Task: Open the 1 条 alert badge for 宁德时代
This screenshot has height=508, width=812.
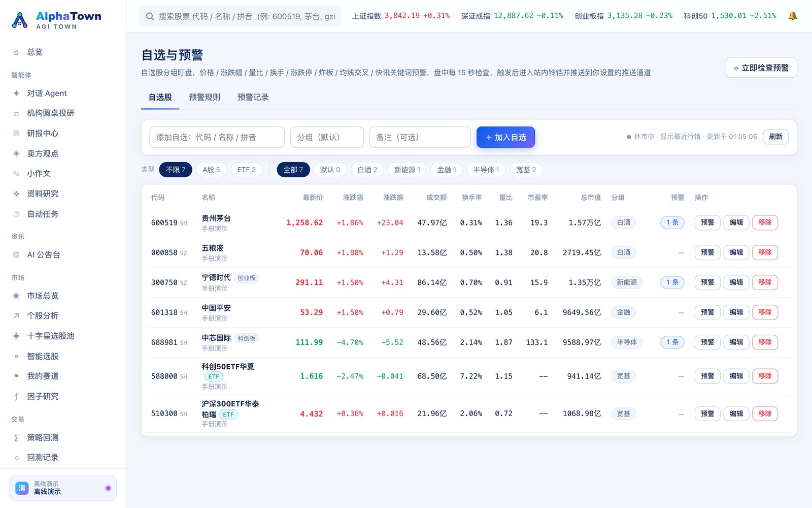Action: (672, 282)
